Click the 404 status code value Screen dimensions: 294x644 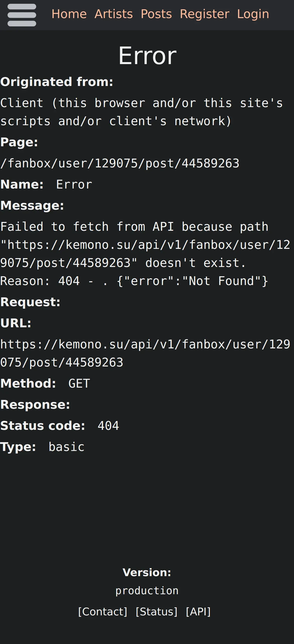click(108, 426)
